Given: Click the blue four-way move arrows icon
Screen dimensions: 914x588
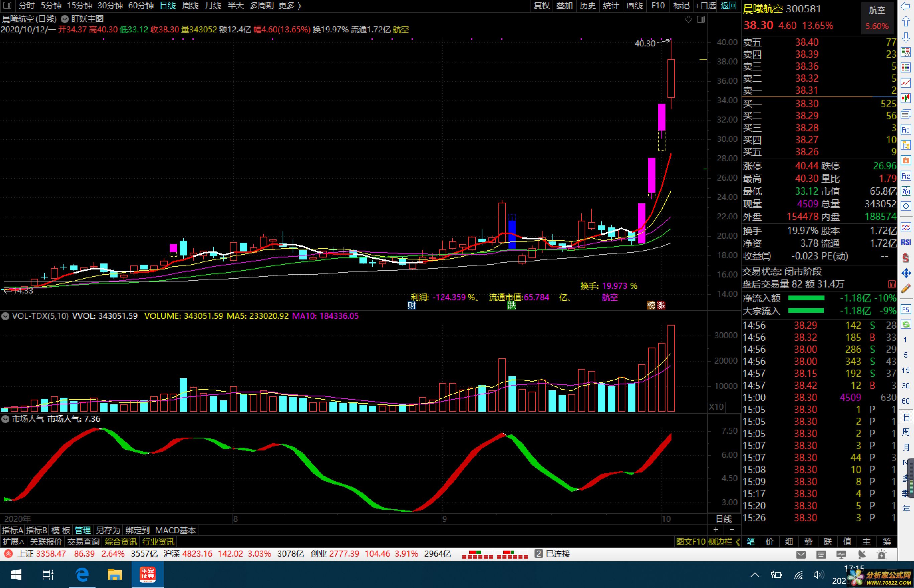Looking at the screenshot, I should click(x=906, y=273).
